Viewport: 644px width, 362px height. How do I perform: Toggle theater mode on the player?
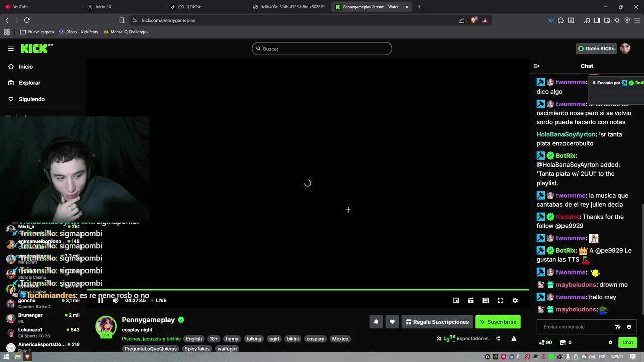click(486, 300)
